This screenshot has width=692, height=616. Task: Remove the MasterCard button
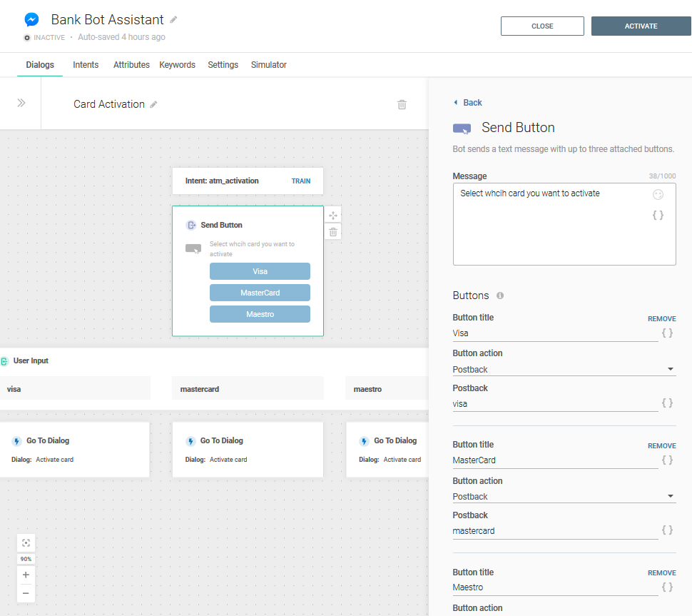(x=661, y=446)
